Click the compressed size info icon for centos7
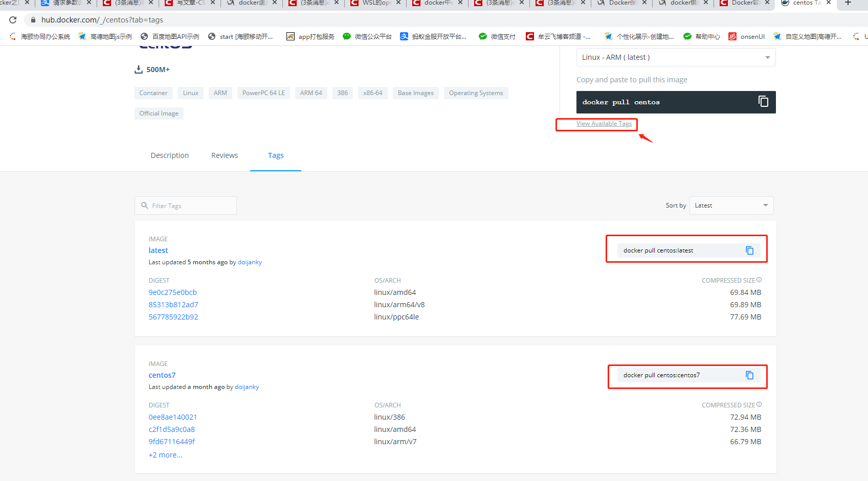This screenshot has height=481, width=868. 759,404
